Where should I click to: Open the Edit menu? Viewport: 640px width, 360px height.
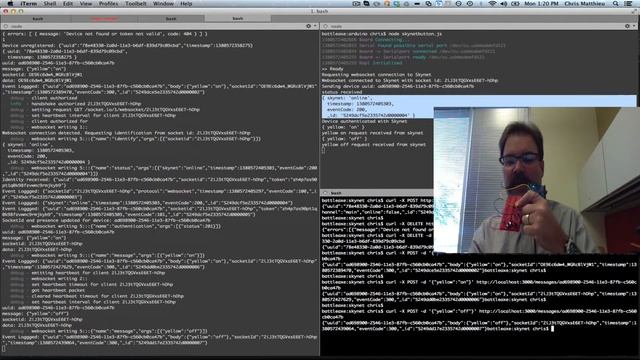pos(68,4)
